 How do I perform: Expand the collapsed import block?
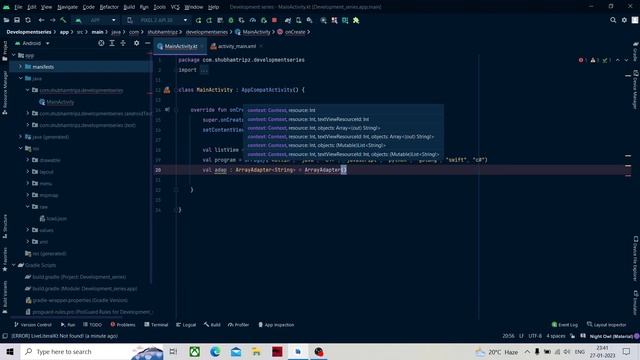click(x=204, y=70)
